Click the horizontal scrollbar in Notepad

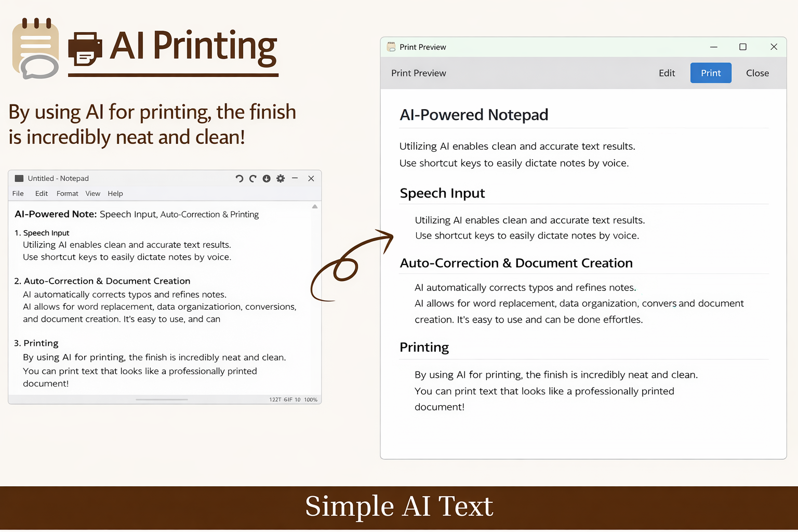pos(162,400)
